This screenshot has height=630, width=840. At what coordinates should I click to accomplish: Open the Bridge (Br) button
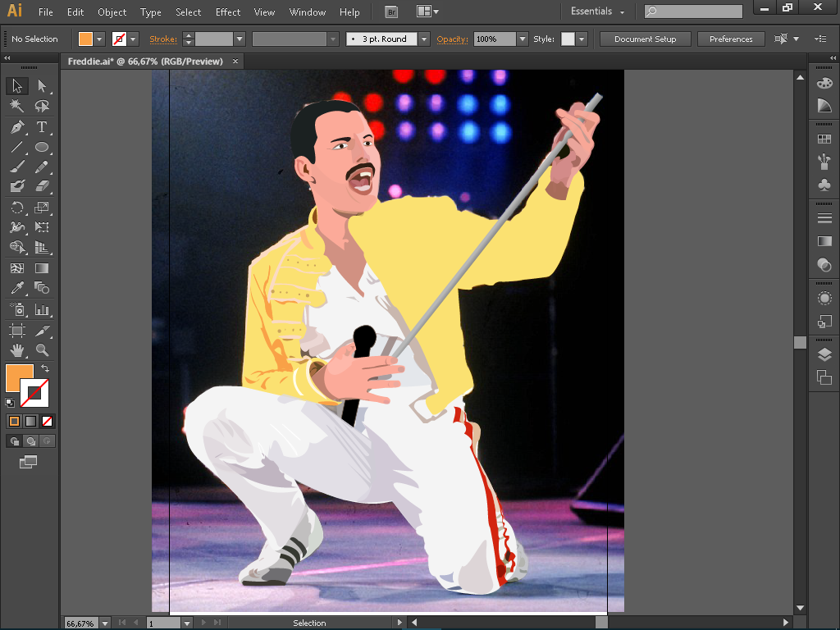coord(391,12)
